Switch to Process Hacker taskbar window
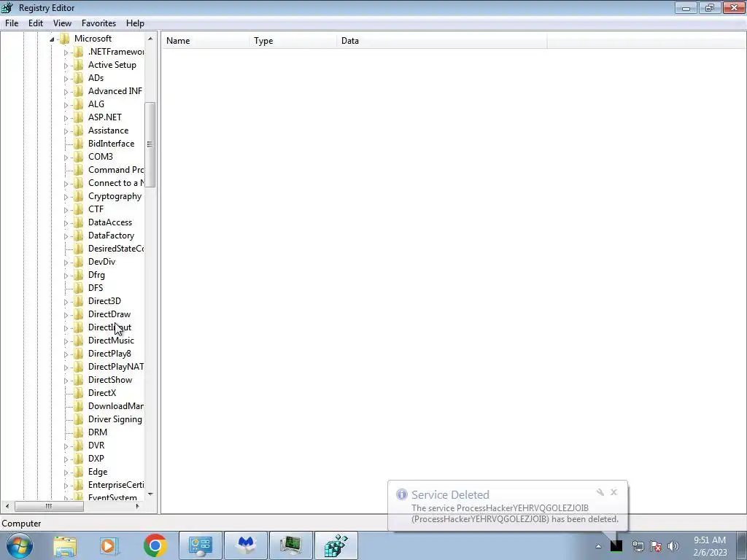747x560 pixels. click(x=291, y=545)
